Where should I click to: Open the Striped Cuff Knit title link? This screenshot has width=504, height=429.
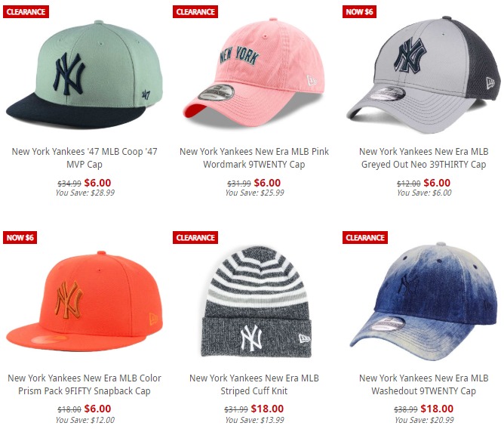tap(254, 384)
